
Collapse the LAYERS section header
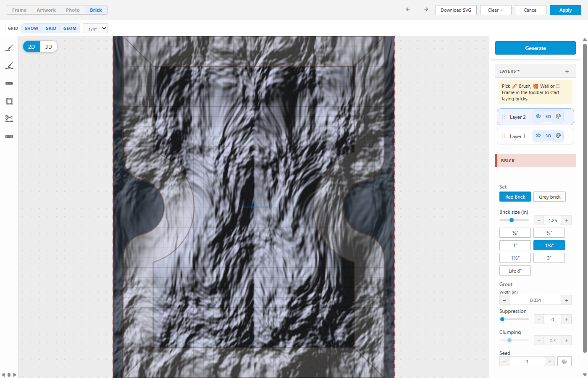pyautogui.click(x=509, y=71)
